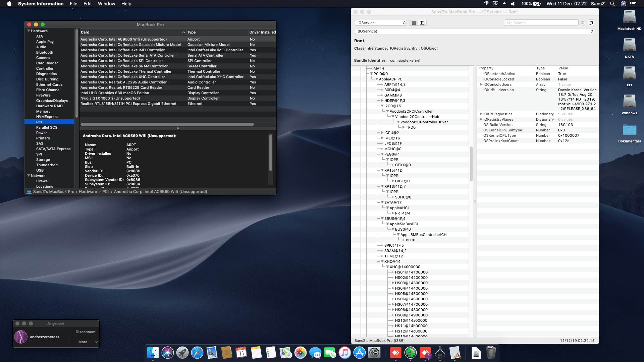Screen dimensions: 644x362
Task: Select list view in IORegistryExplorer toolbar
Action: [x=414, y=22]
